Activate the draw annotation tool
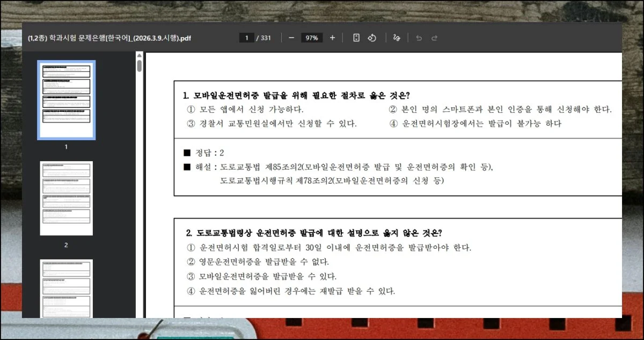Screen dimensions: 644x340 (397, 38)
